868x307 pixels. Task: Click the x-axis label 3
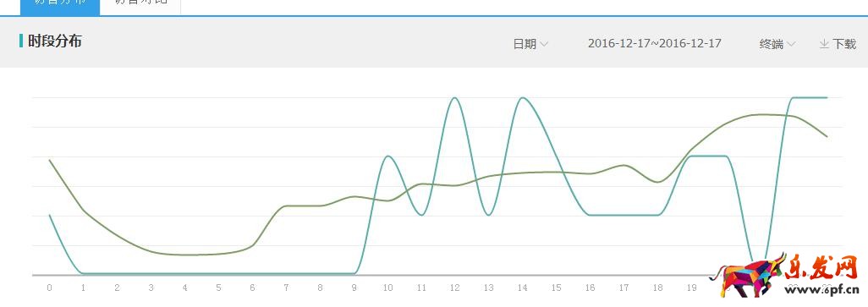pos(151,288)
